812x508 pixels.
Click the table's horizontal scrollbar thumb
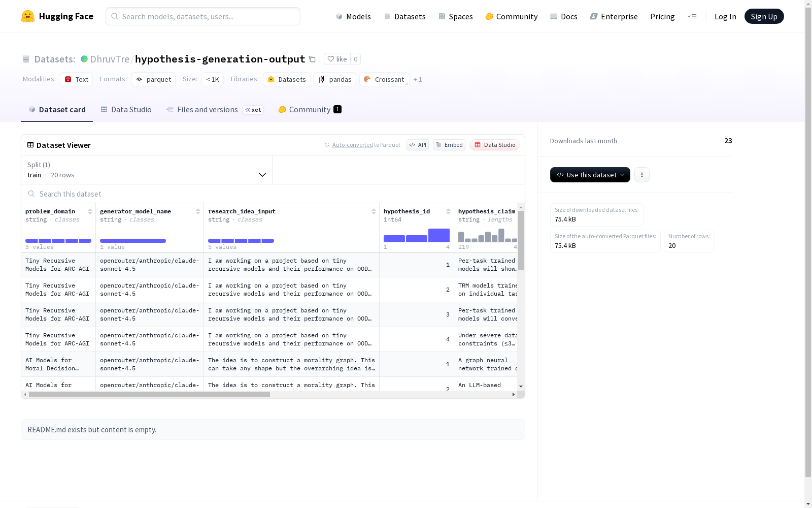[x=149, y=394]
